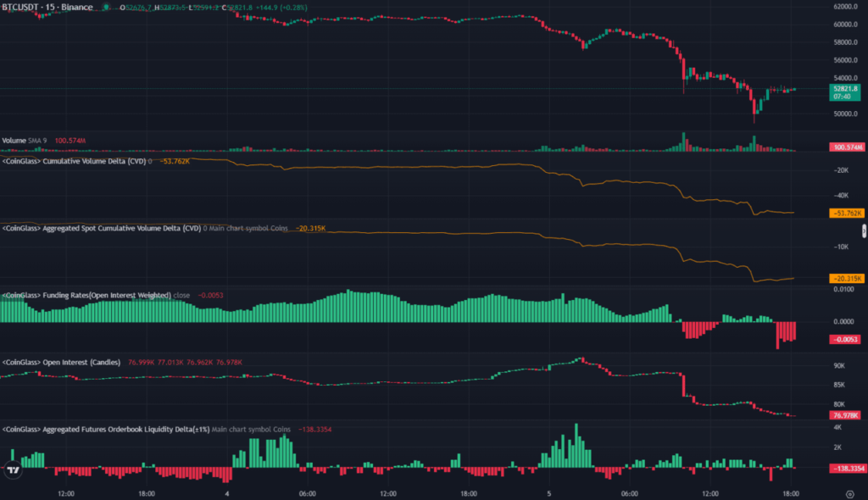Screen dimensions: 868x500
Task: Click the orange -20.315K scale tag
Action: (847, 279)
